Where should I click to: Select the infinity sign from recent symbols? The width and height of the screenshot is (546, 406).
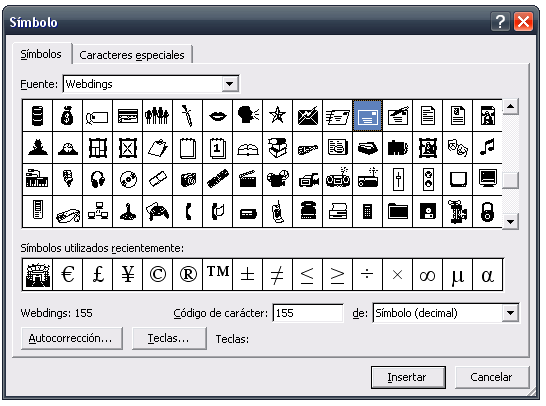(x=427, y=274)
